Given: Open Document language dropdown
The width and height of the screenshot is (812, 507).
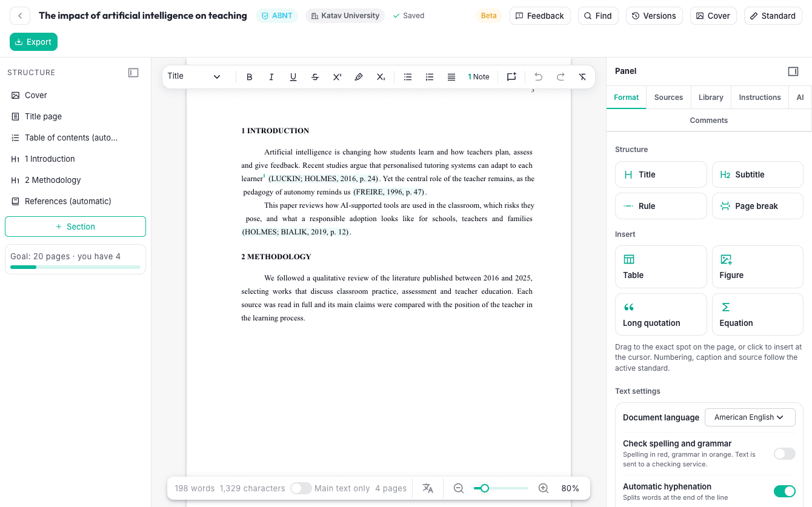Looking at the screenshot, I should point(750,417).
